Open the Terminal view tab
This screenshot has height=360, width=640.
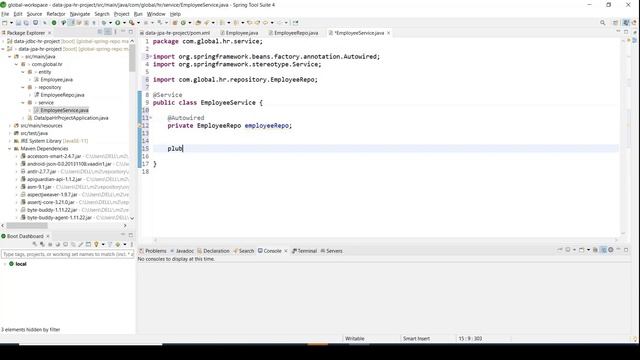tap(304, 251)
